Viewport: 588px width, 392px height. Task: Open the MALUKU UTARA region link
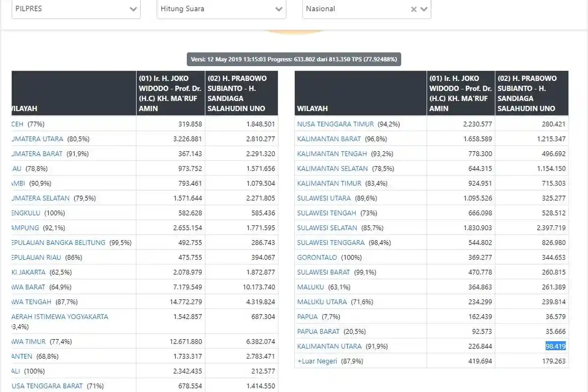(x=322, y=302)
